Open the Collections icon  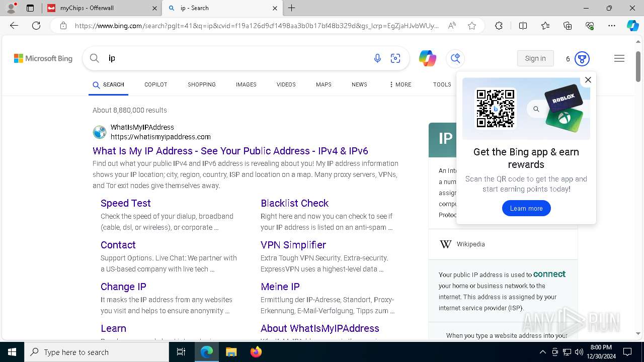click(x=568, y=26)
